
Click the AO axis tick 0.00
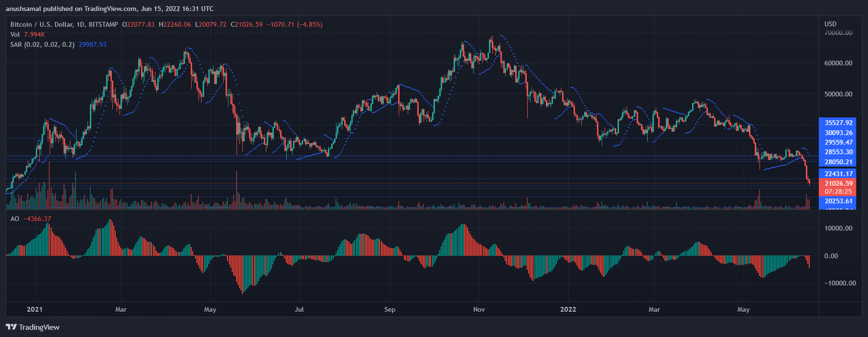(831, 256)
